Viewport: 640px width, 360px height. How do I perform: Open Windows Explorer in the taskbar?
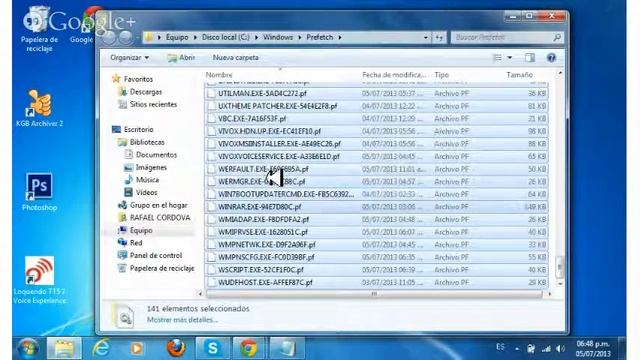point(64,348)
